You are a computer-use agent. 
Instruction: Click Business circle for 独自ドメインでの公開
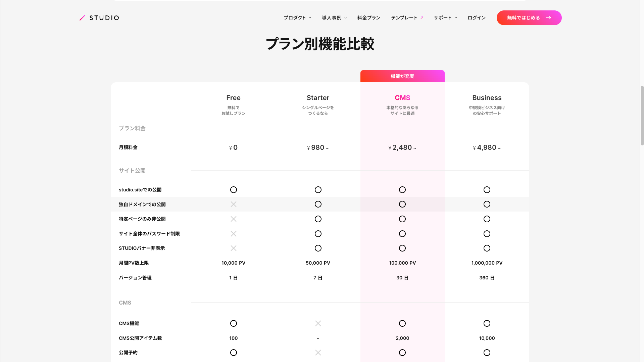pos(487,204)
